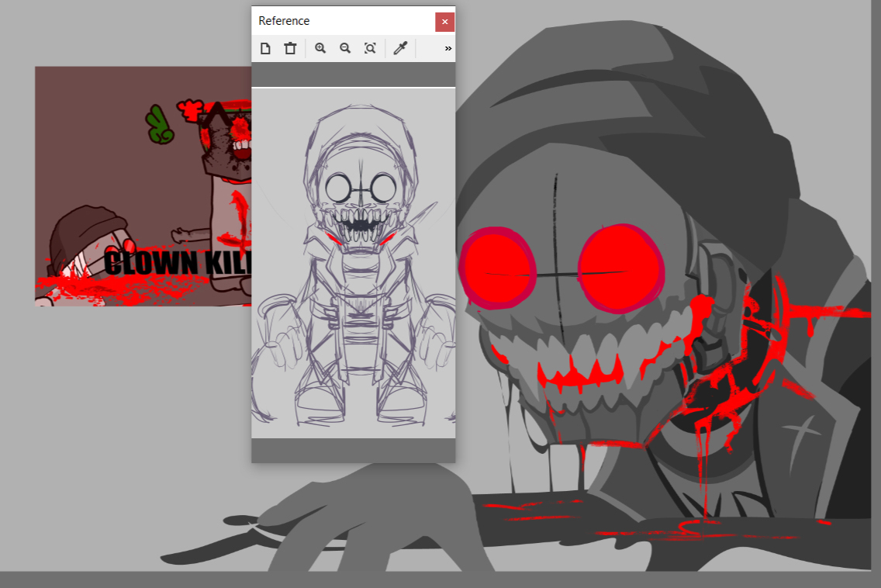Image resolution: width=881 pixels, height=588 pixels.
Task: Zoom out of the reference image
Action: (345, 49)
